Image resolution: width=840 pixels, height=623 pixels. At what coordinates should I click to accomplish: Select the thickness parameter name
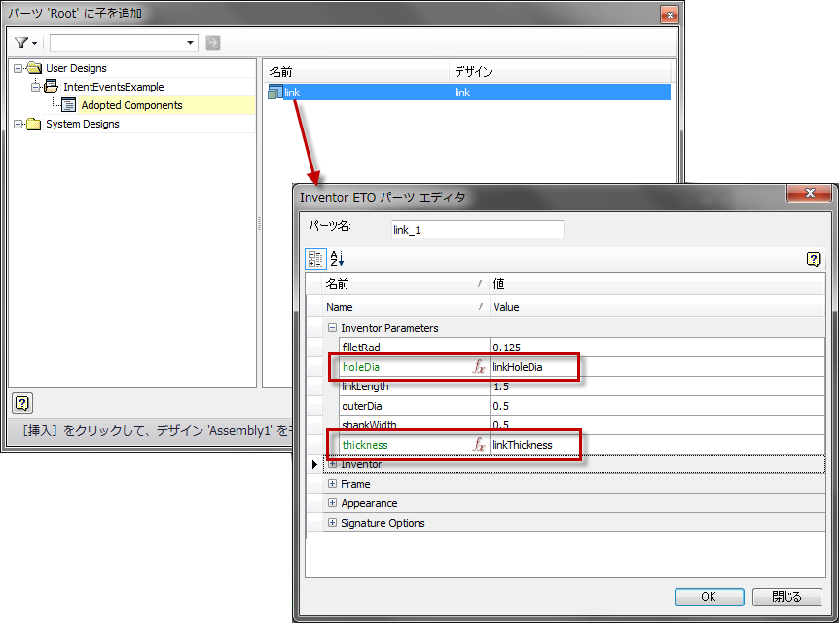coord(365,445)
